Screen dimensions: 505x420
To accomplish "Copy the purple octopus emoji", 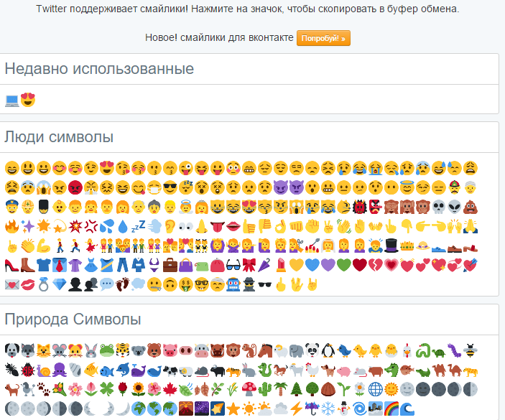I will (59, 370).
